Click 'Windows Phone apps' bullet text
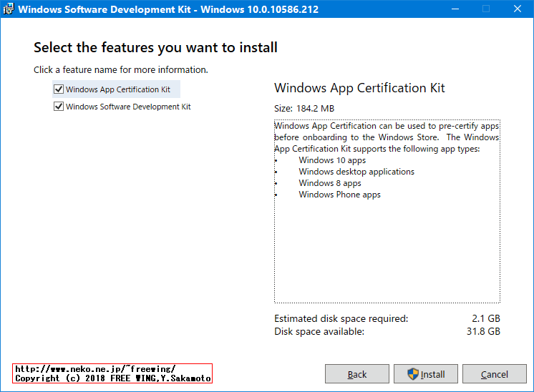534x392 pixels. (339, 195)
